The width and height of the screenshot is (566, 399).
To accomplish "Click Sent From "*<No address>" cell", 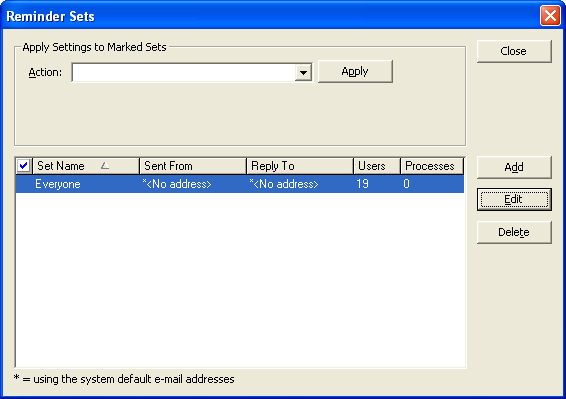I will [x=177, y=184].
